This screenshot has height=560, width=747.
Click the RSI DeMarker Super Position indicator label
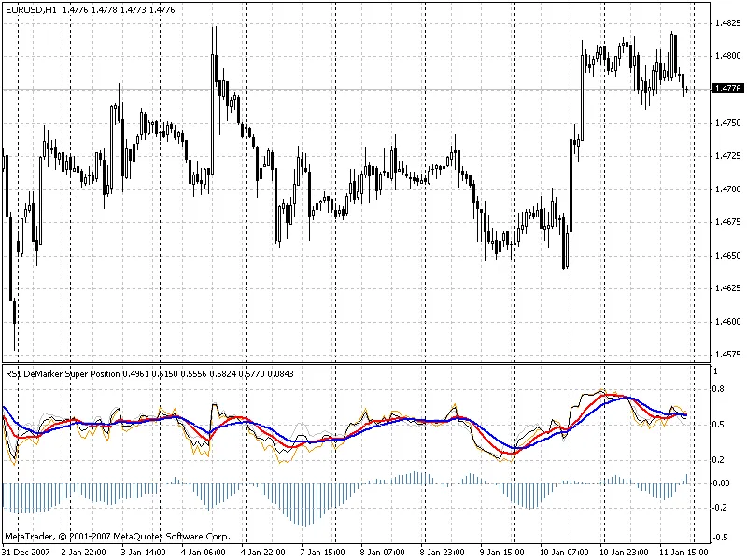(x=63, y=373)
